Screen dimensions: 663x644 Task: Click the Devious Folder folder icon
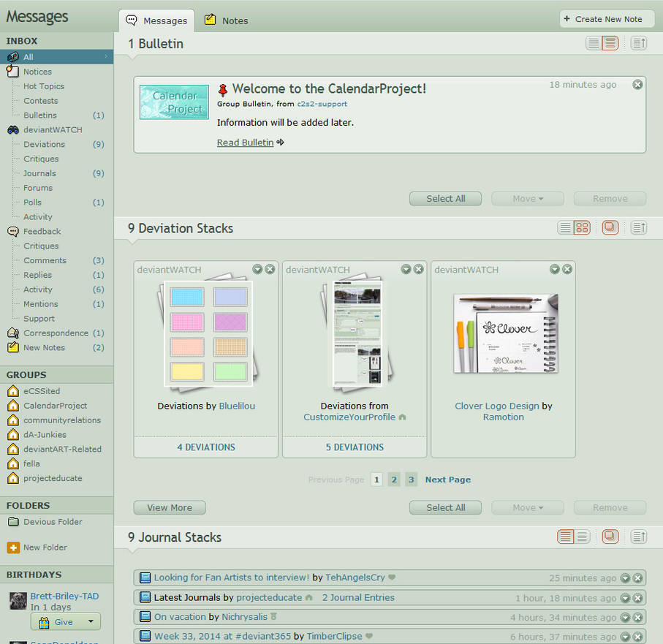(x=13, y=522)
